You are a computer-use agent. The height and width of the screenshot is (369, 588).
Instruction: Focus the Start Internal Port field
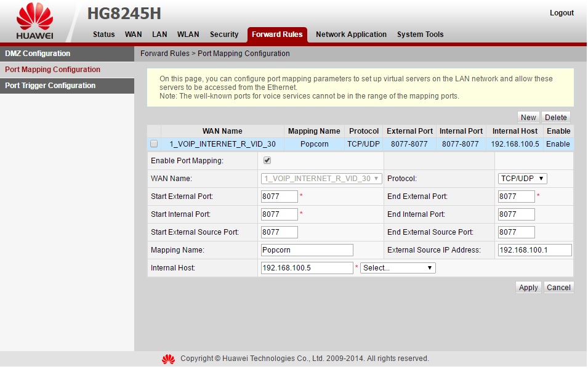(280, 214)
